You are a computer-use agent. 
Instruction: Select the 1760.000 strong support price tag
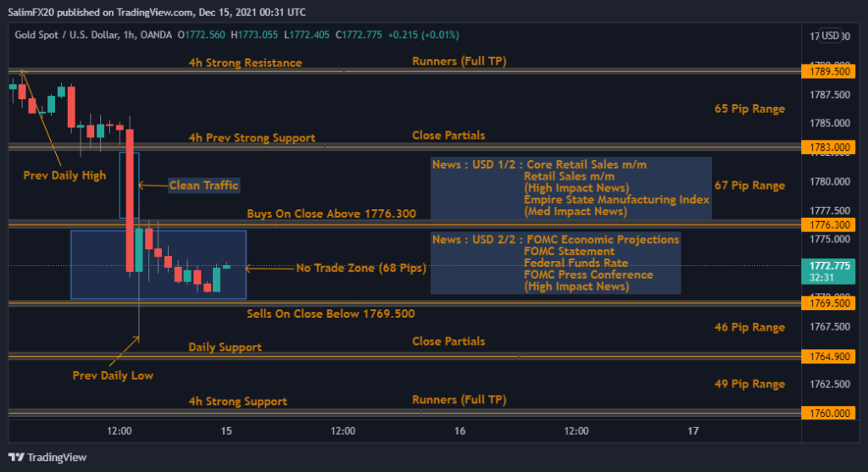(828, 413)
